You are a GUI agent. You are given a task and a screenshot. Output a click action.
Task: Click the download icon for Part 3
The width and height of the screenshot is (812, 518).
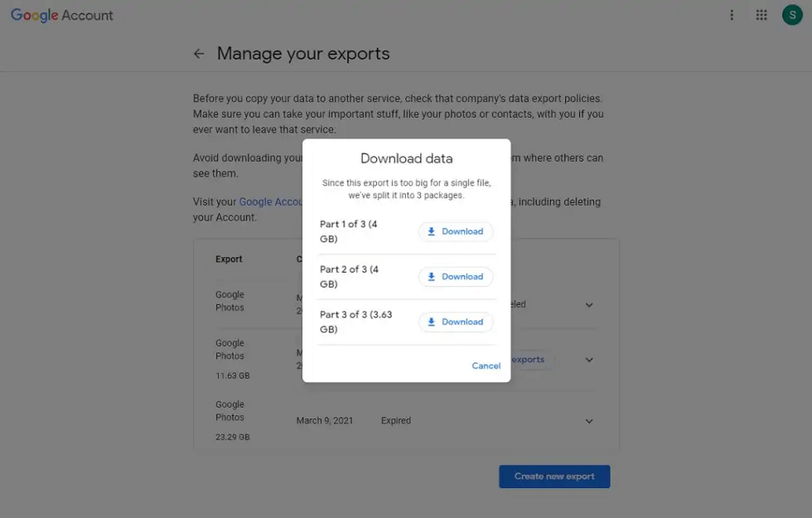[432, 322]
